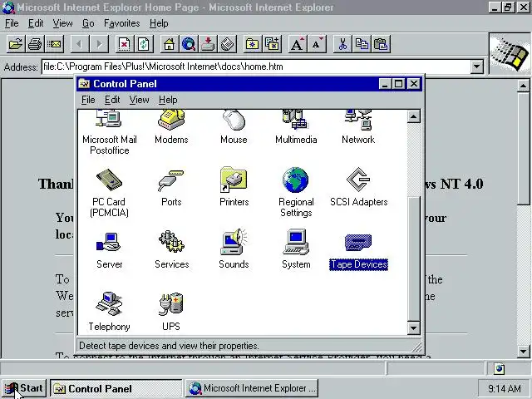The height and width of the screenshot is (399, 532).
Task: Click the larger font toolbar button
Action: (x=298, y=44)
